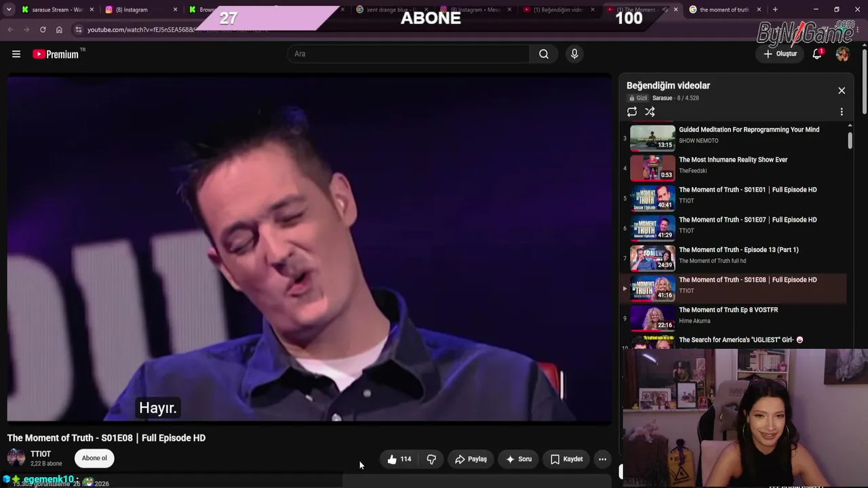Click the search magnifier button
This screenshot has height=488, width=868.
click(544, 54)
